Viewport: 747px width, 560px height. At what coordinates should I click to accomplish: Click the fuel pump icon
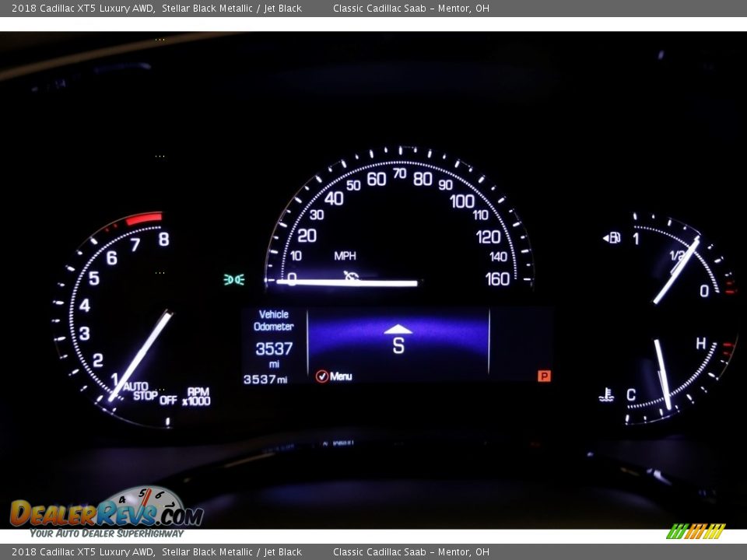(613, 238)
